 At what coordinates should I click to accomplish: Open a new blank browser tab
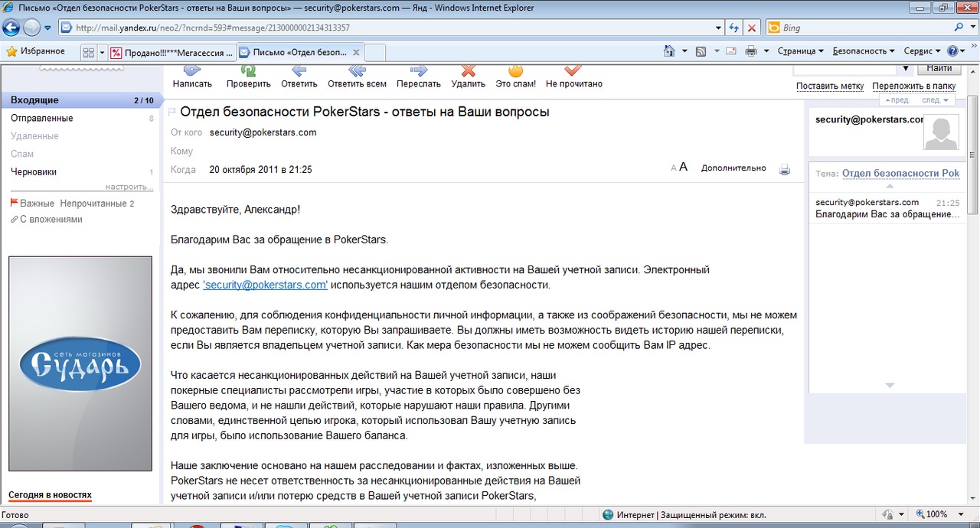(x=375, y=52)
